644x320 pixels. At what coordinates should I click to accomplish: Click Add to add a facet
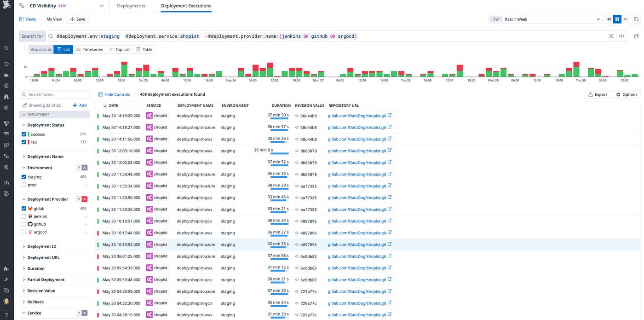(80, 105)
